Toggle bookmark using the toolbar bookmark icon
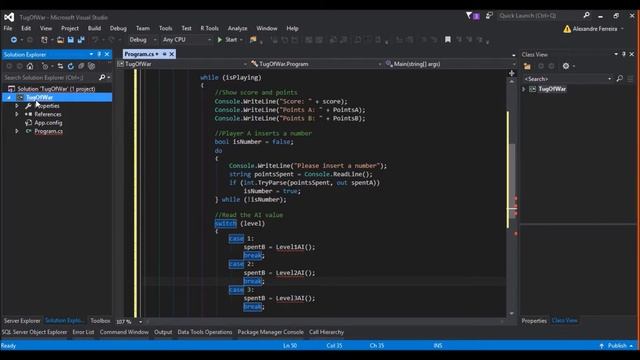 448,40
